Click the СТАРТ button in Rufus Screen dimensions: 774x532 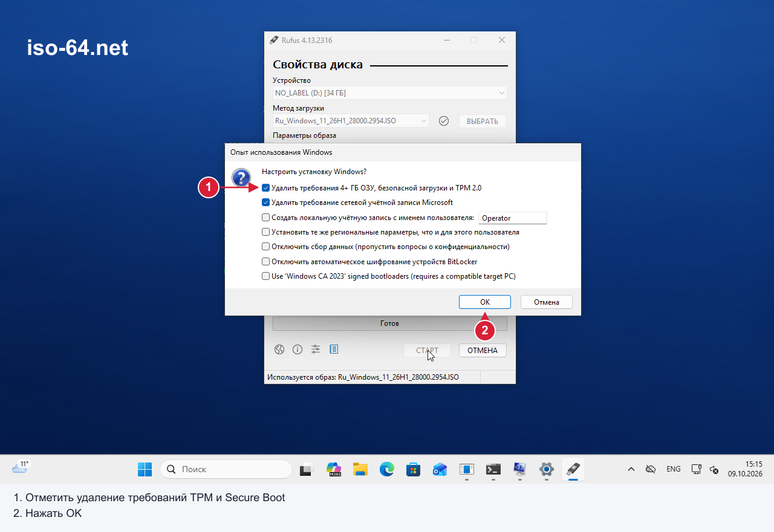click(x=428, y=351)
